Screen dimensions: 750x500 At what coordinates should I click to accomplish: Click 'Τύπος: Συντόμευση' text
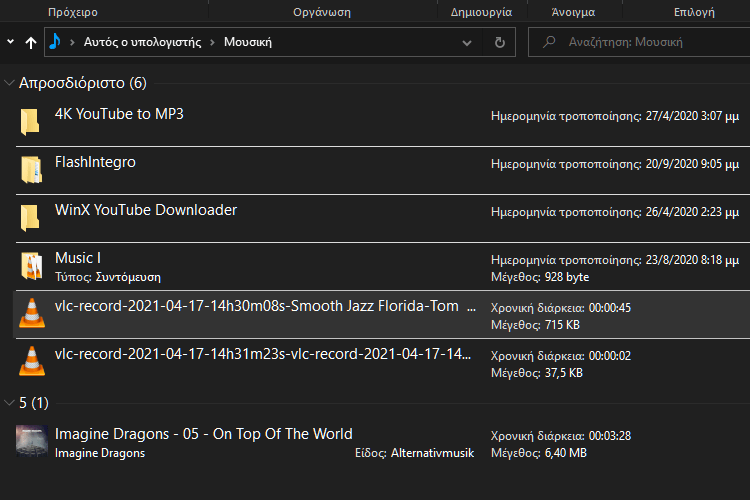pos(108,277)
